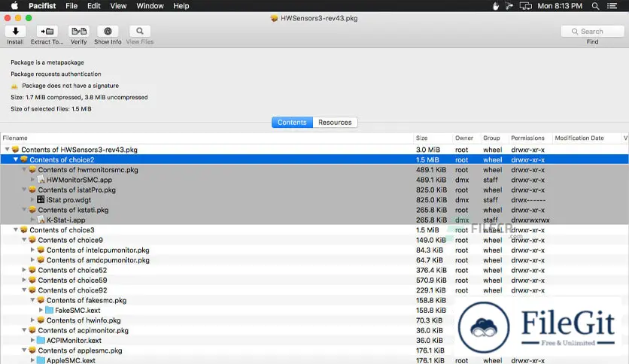Click the ACPIMonitor.kext folder icon

[41, 340]
